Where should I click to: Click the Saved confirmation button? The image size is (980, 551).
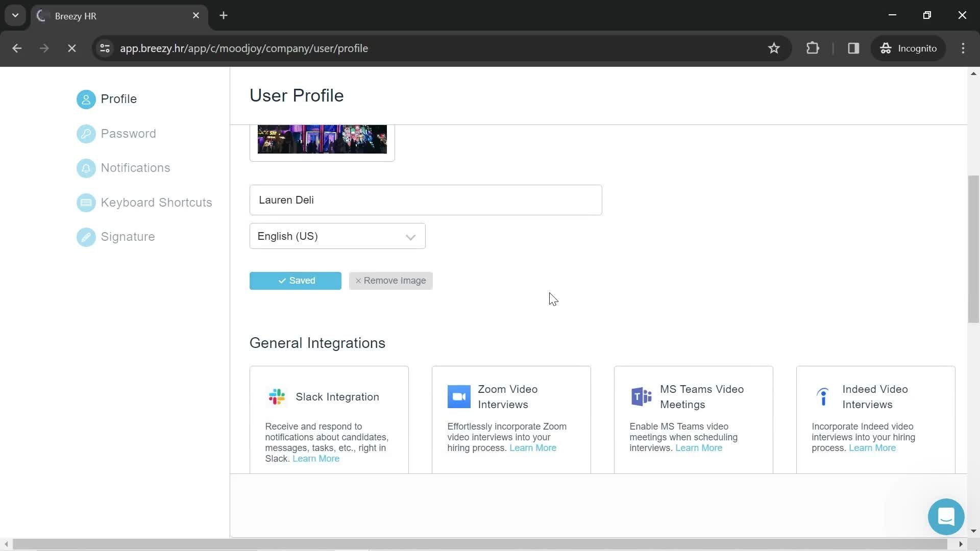coord(295,281)
